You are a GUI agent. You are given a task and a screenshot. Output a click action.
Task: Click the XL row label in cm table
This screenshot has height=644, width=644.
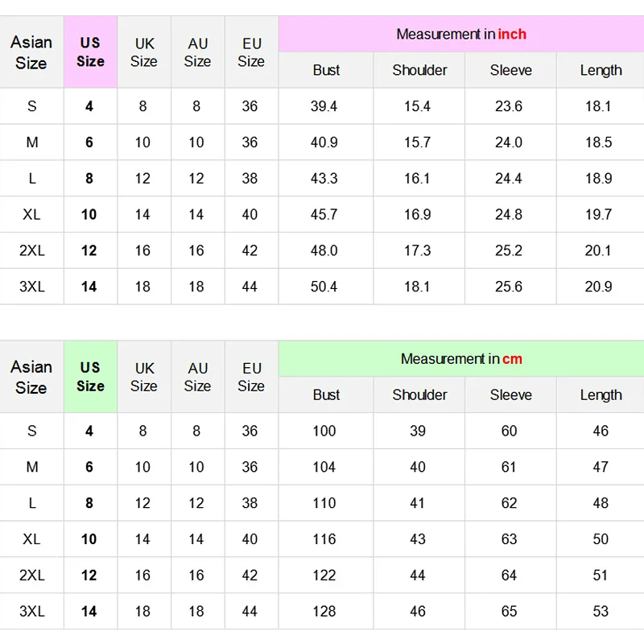pyautogui.click(x=31, y=539)
